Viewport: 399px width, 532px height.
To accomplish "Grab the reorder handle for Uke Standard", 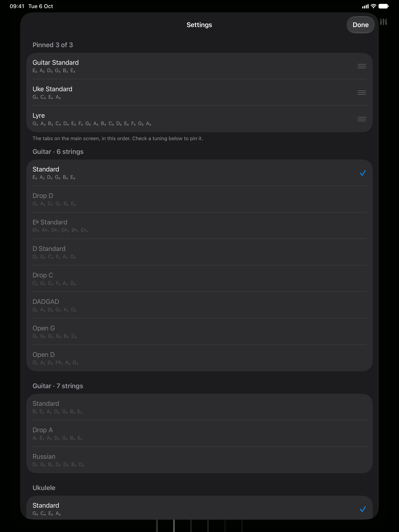I will [361, 93].
